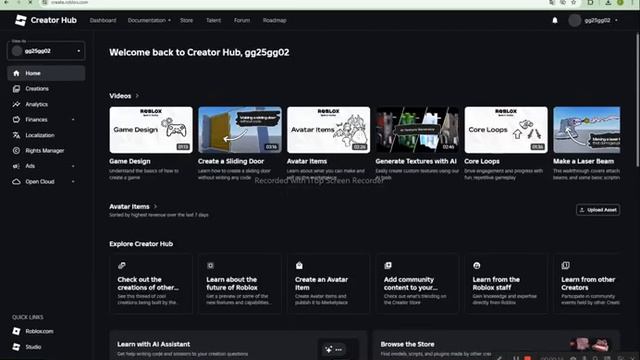Click the Roblox Creator Hub logo
The image size is (640, 360).
[x=45, y=20]
